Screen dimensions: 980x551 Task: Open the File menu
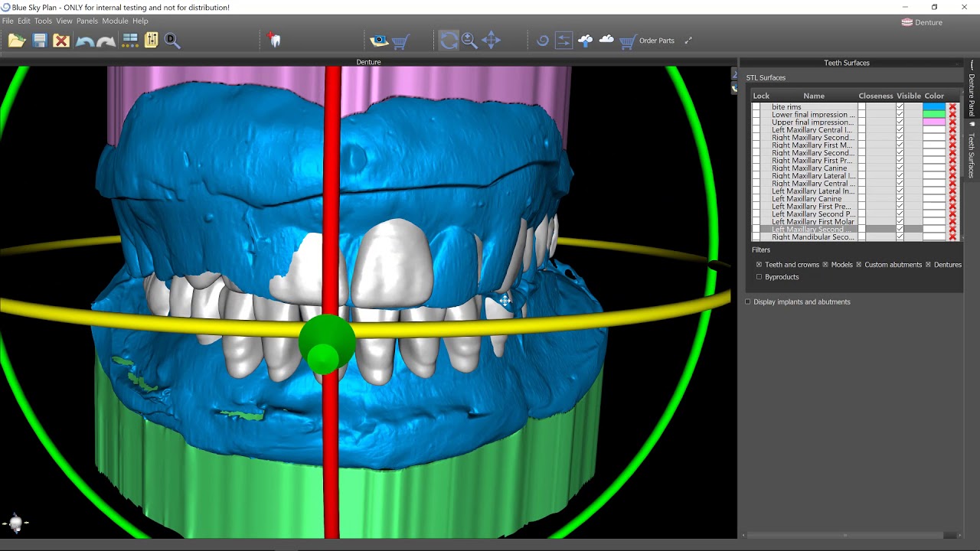8,21
